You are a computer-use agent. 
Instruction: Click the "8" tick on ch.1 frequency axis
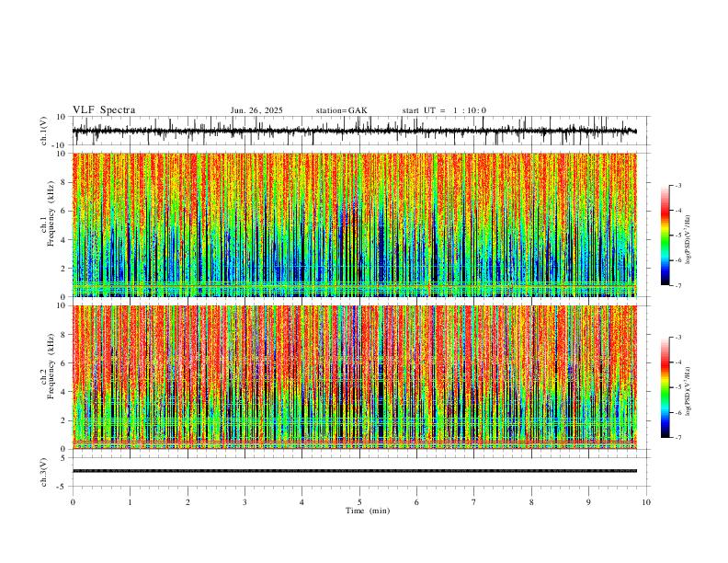[x=64, y=182]
